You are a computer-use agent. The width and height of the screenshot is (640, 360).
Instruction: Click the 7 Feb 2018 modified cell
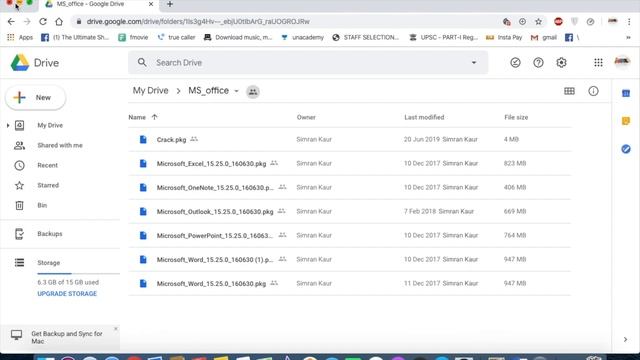(x=439, y=211)
